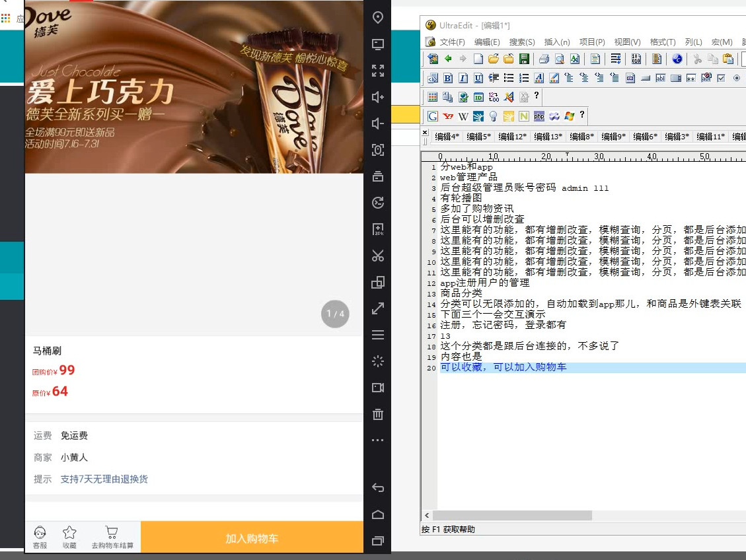This screenshot has height=560, width=746.
Task: Click the Windows flag toolbar icon
Action: [x=570, y=116]
